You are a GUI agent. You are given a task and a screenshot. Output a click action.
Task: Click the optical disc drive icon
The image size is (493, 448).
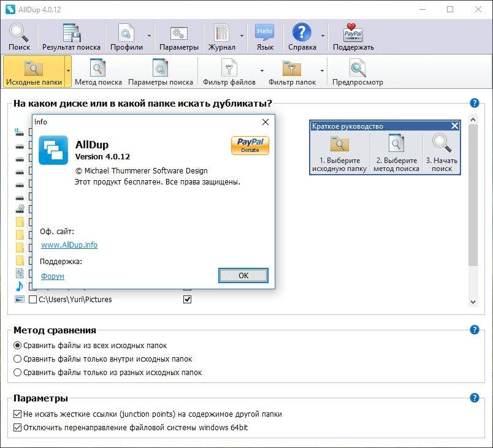20,208
